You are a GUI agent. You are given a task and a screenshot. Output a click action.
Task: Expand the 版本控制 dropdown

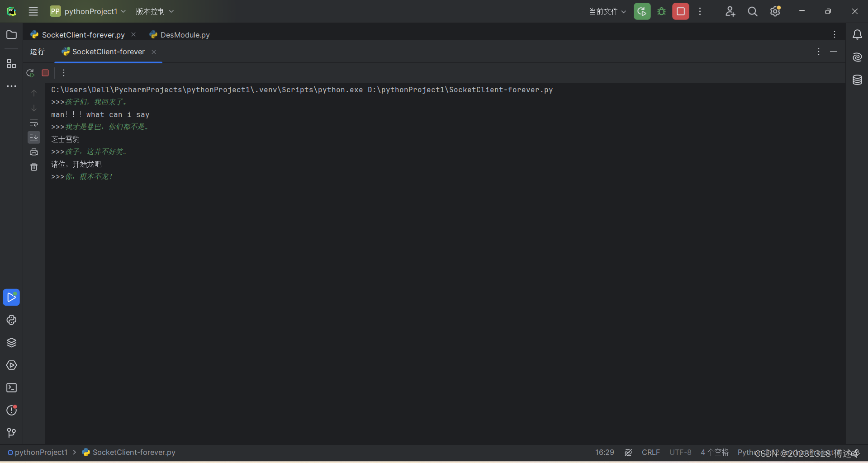[x=155, y=11]
